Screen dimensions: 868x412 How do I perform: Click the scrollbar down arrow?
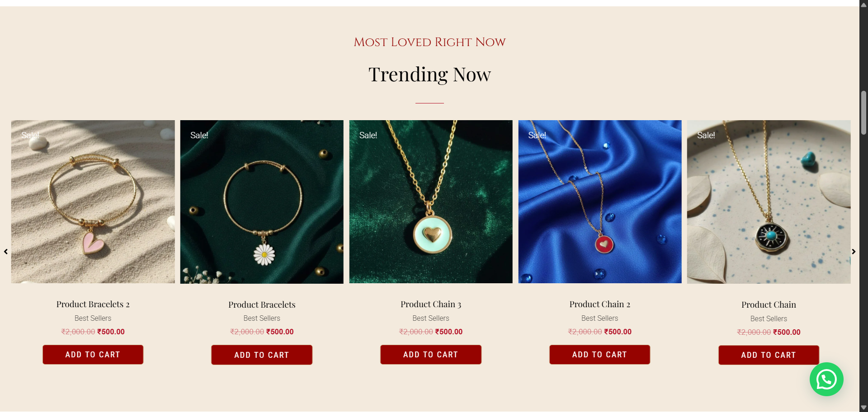click(x=863, y=407)
